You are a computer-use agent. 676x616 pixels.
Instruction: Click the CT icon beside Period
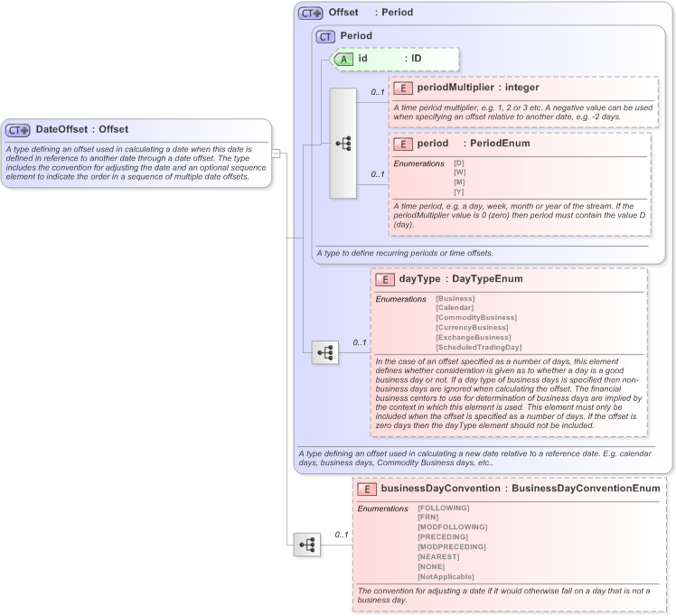(325, 37)
